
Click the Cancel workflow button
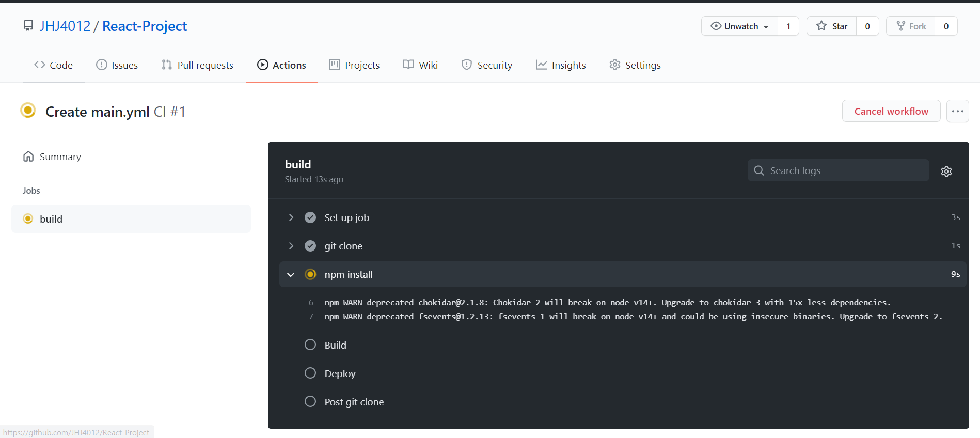[x=891, y=111]
